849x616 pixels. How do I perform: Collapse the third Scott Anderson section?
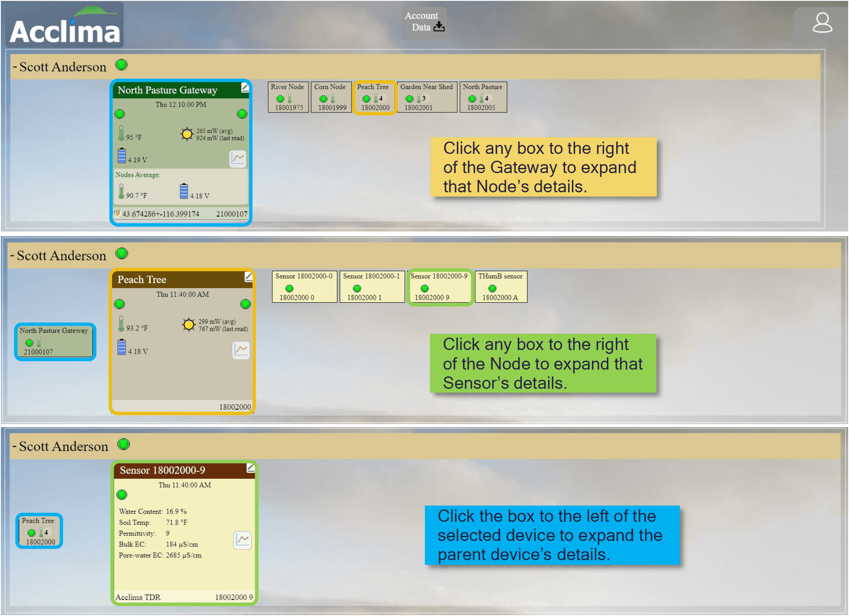pyautogui.click(x=14, y=446)
